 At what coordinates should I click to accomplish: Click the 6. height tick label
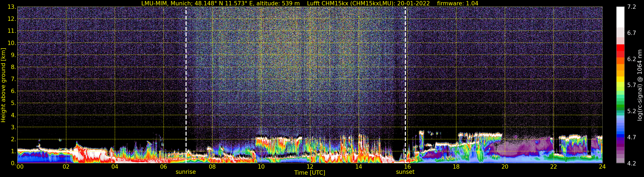13,91
